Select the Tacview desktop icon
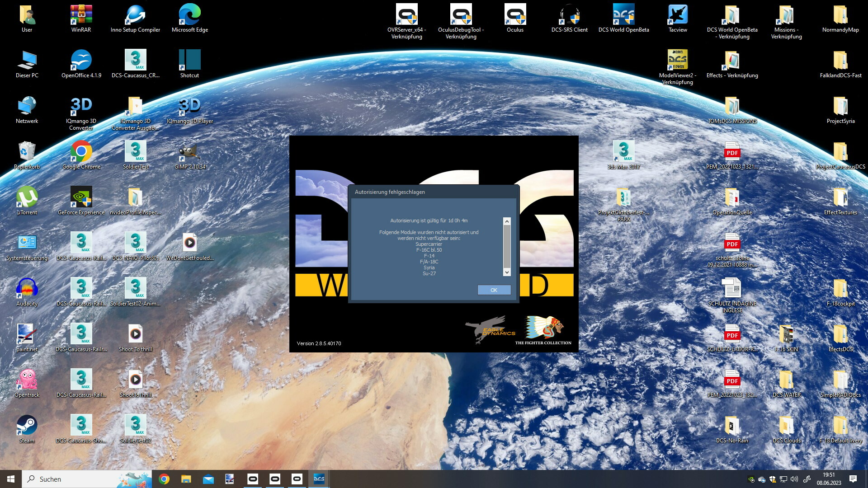 point(678,19)
